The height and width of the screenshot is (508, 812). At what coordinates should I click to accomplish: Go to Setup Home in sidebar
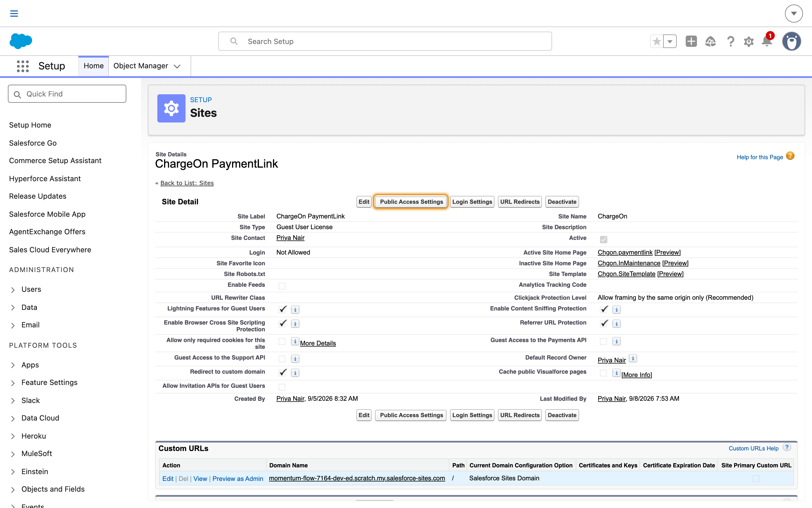pos(30,125)
